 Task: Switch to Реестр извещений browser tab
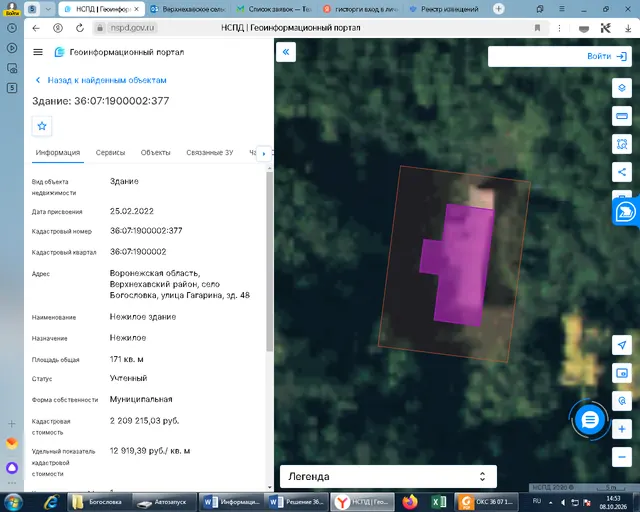[x=445, y=9]
